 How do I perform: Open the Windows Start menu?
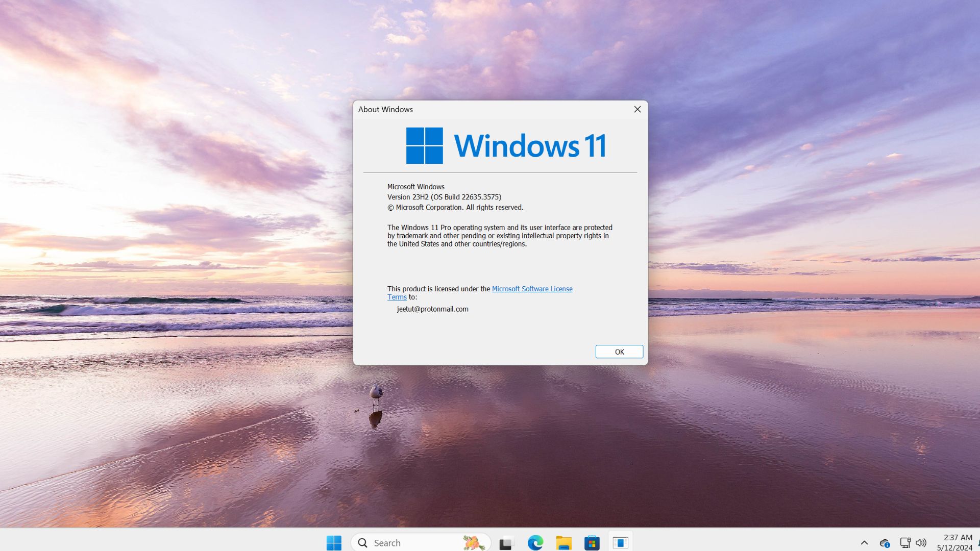click(334, 543)
